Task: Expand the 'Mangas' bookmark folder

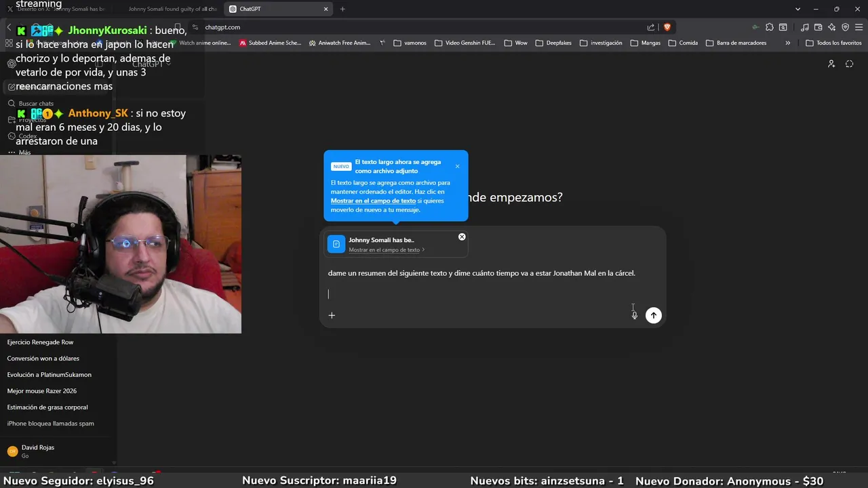Action: tap(646, 43)
